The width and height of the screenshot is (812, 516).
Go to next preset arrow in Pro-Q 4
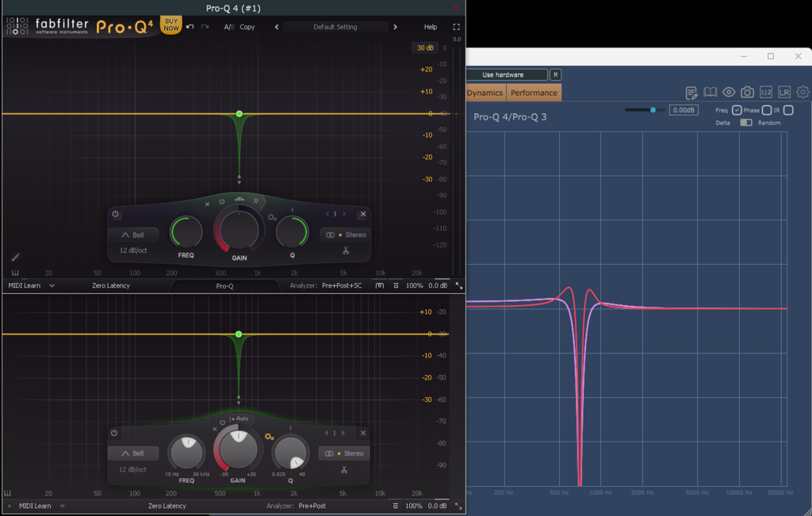[x=395, y=27]
